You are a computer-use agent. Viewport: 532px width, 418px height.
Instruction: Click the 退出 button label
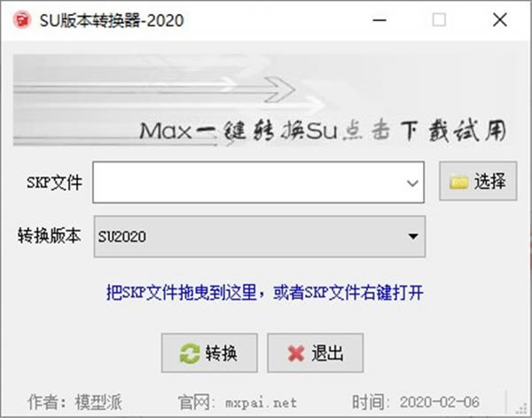pos(327,353)
